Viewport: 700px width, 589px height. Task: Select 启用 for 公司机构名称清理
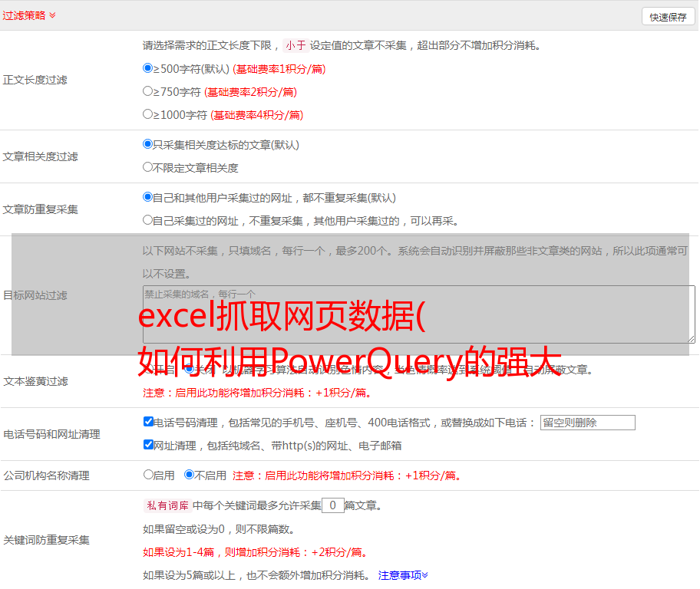click(148, 474)
